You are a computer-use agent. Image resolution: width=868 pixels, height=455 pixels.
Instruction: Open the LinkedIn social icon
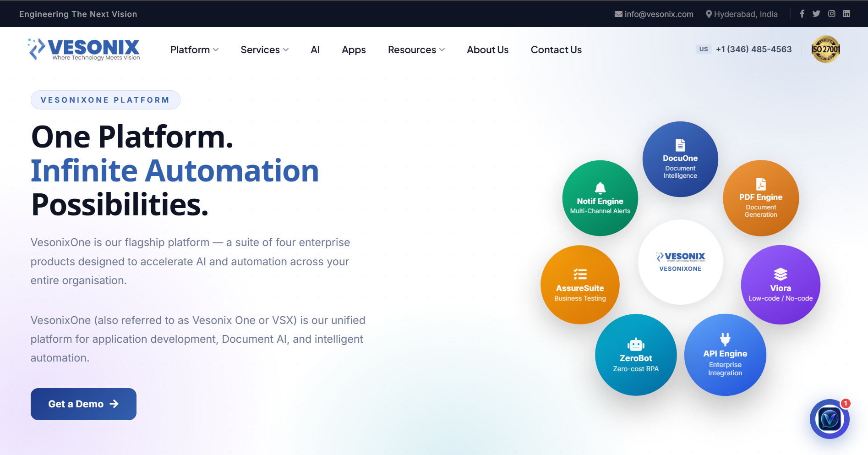click(x=846, y=14)
